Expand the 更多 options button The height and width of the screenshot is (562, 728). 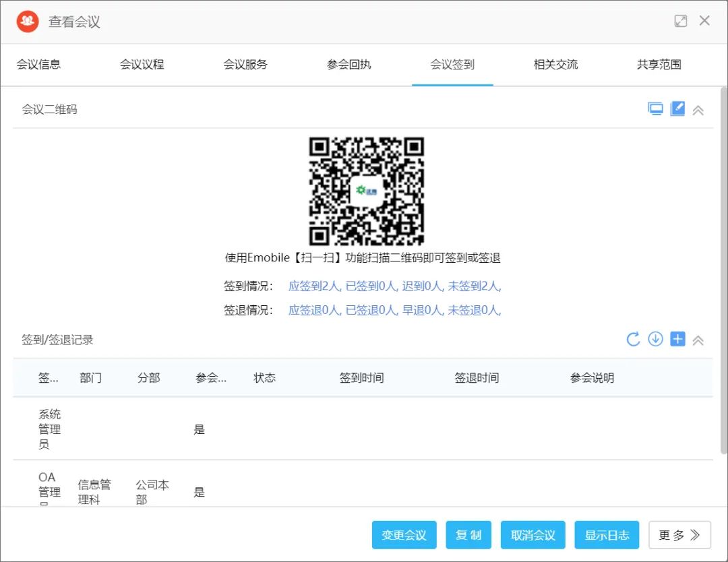coord(679,535)
